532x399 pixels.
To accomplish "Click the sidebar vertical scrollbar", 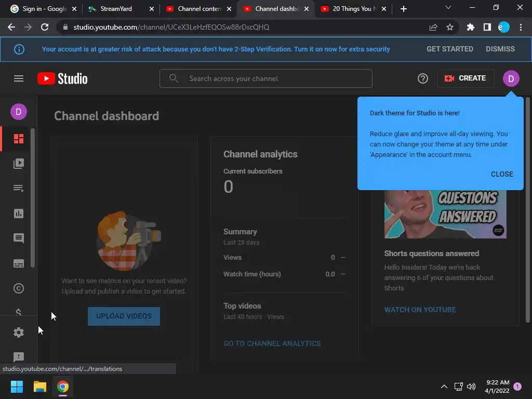I will coord(33,198).
